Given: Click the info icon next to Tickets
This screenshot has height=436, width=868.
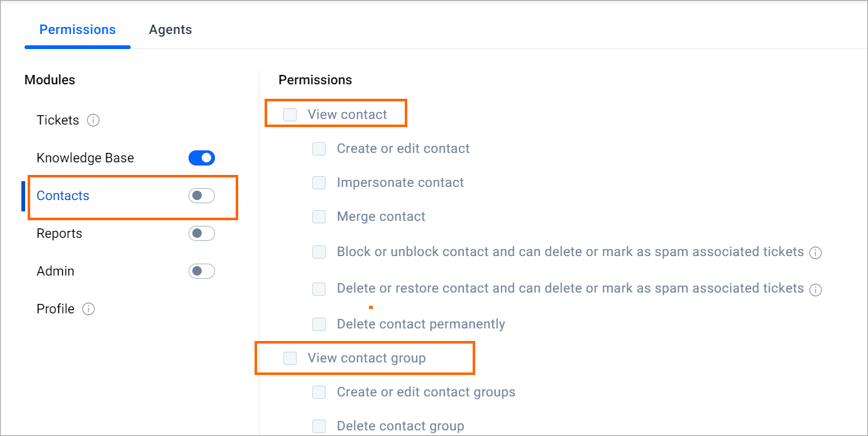Looking at the screenshot, I should [93, 120].
